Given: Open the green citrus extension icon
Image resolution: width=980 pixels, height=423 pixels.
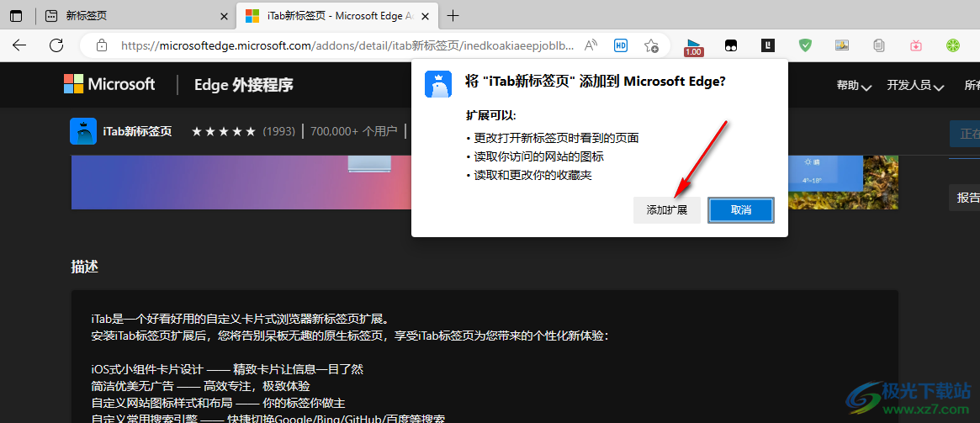Looking at the screenshot, I should tap(952, 45).
